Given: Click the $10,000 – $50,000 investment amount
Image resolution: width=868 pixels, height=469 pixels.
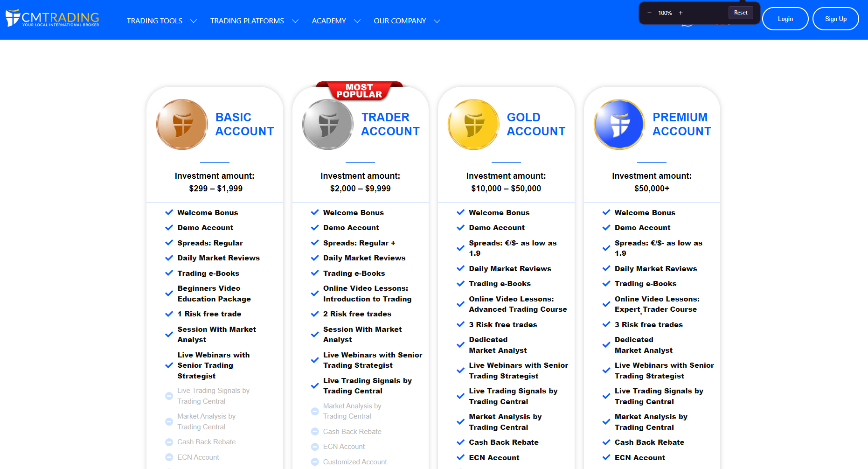Looking at the screenshot, I should coord(506,189).
